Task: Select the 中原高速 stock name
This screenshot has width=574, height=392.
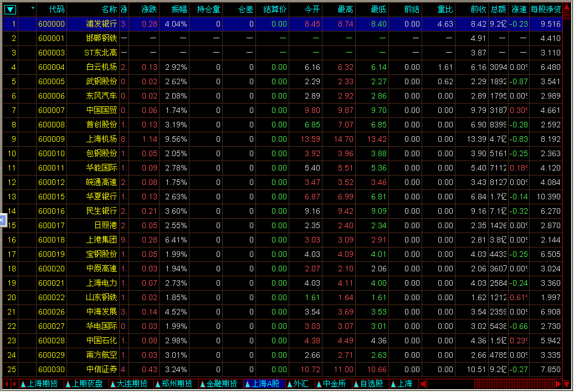Action: 101,269
